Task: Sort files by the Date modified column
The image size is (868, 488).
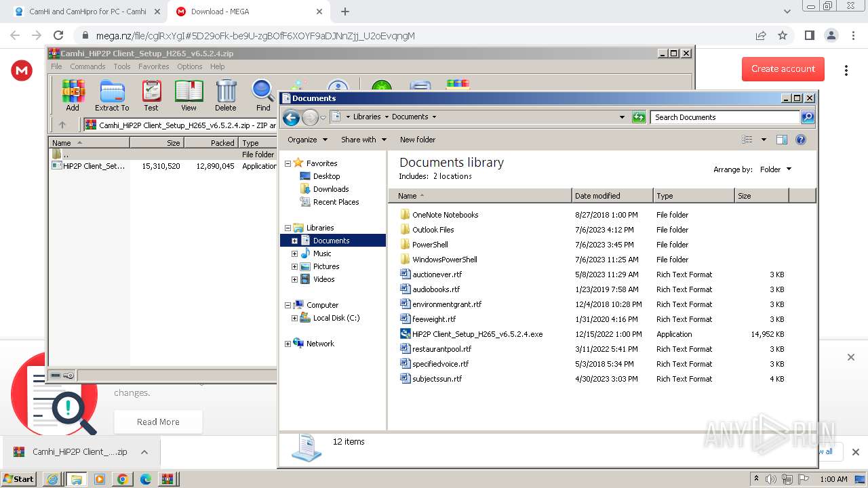Action: pyautogui.click(x=612, y=196)
